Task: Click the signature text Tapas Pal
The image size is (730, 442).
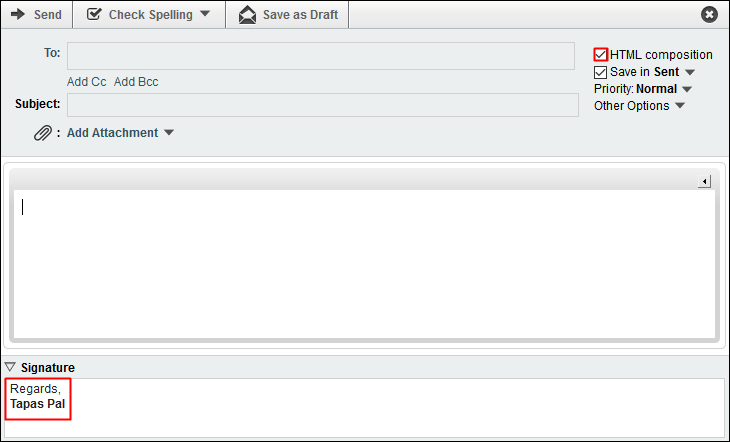Action: tap(37, 404)
